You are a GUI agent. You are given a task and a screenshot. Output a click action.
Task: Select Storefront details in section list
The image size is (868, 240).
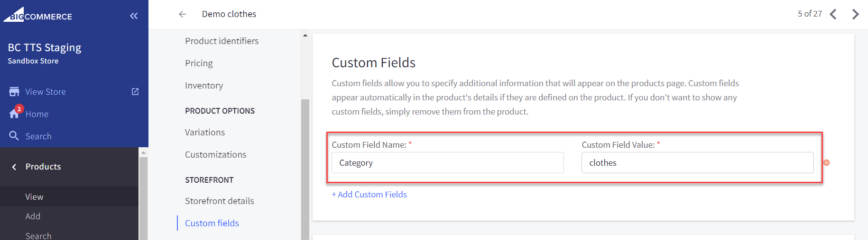pyautogui.click(x=219, y=201)
